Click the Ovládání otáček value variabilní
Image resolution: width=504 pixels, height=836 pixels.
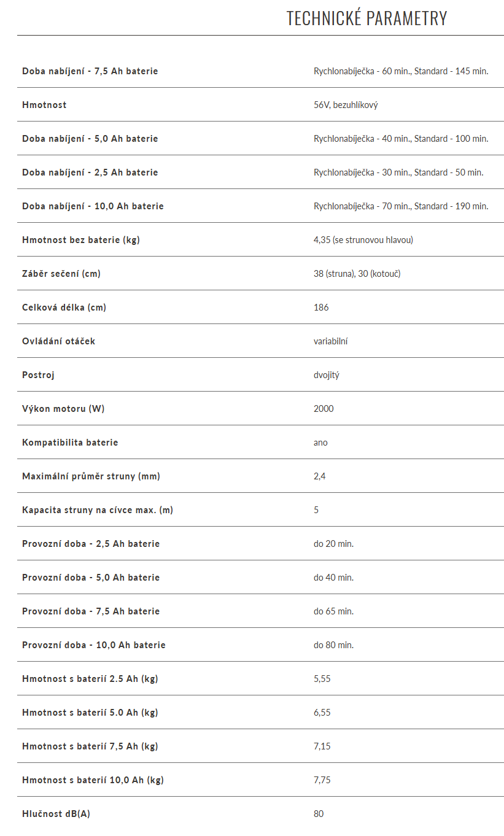[x=330, y=341]
